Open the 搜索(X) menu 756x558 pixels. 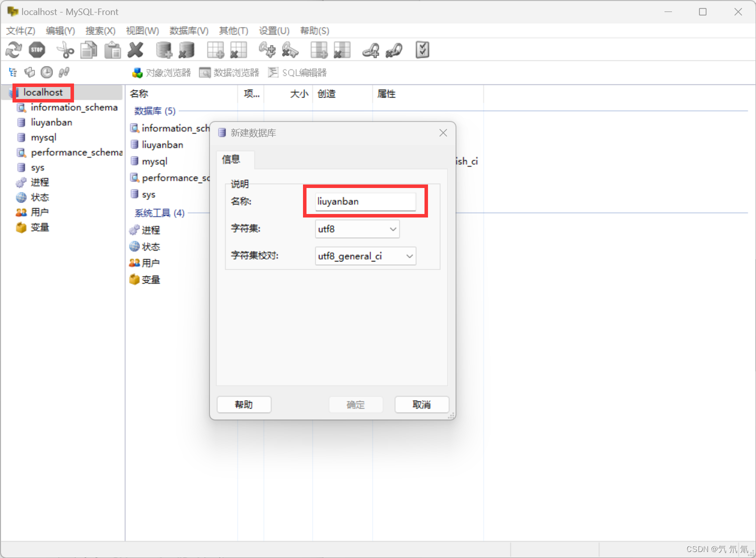pos(100,31)
